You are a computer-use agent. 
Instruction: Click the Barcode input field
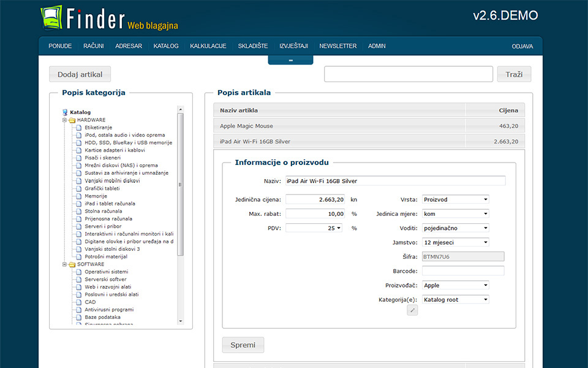point(463,271)
